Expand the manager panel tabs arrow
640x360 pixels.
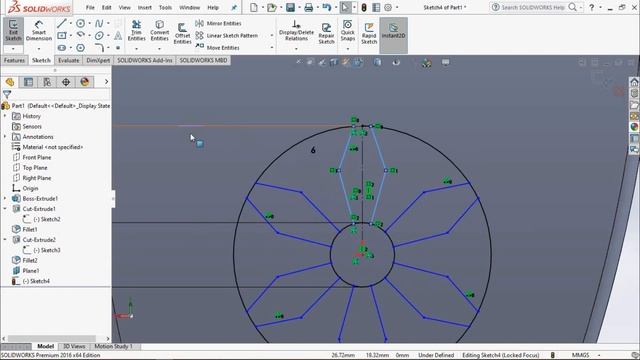pyautogui.click(x=106, y=82)
